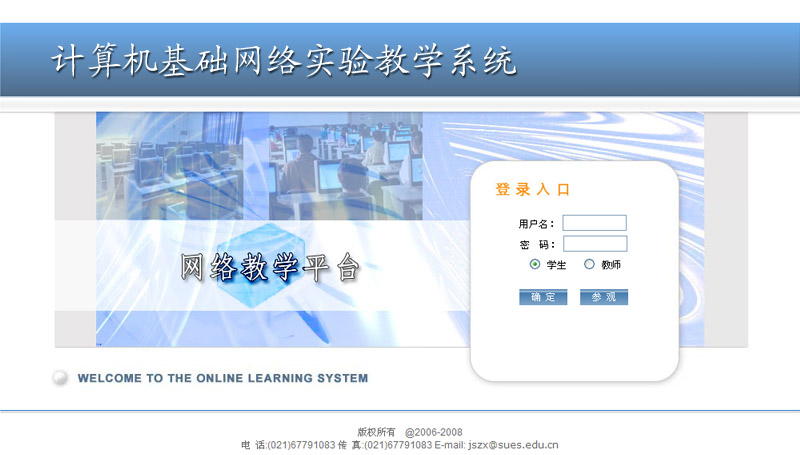Click the 参观 visit button
This screenshot has height=455, width=800.
604,297
